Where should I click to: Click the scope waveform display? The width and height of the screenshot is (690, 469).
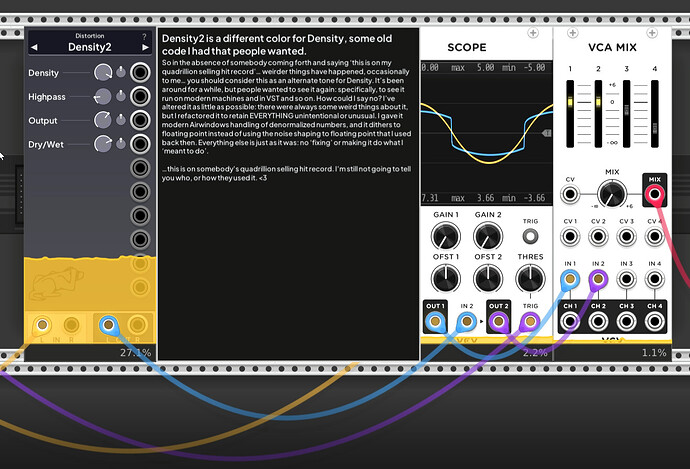coord(487,133)
